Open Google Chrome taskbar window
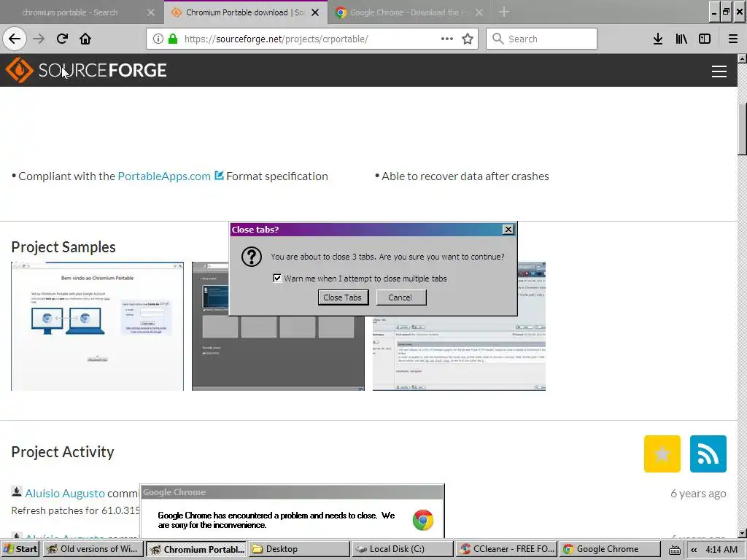Viewport: 747px width, 560px height. [609, 549]
